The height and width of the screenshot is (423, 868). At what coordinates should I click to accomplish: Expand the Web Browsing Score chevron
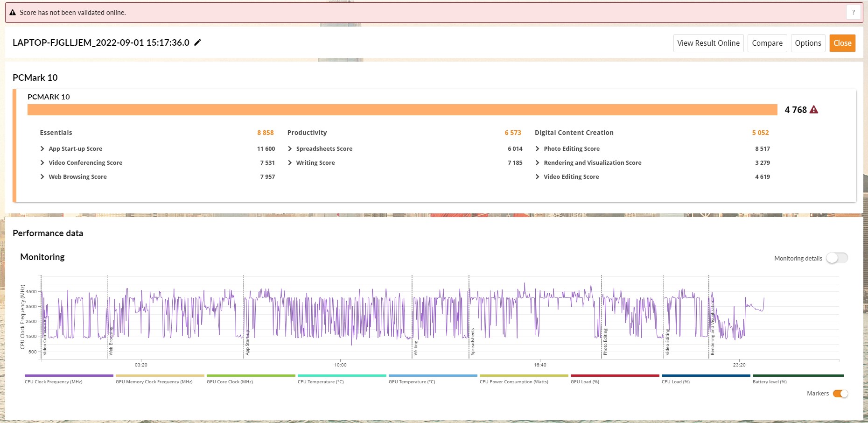point(42,177)
